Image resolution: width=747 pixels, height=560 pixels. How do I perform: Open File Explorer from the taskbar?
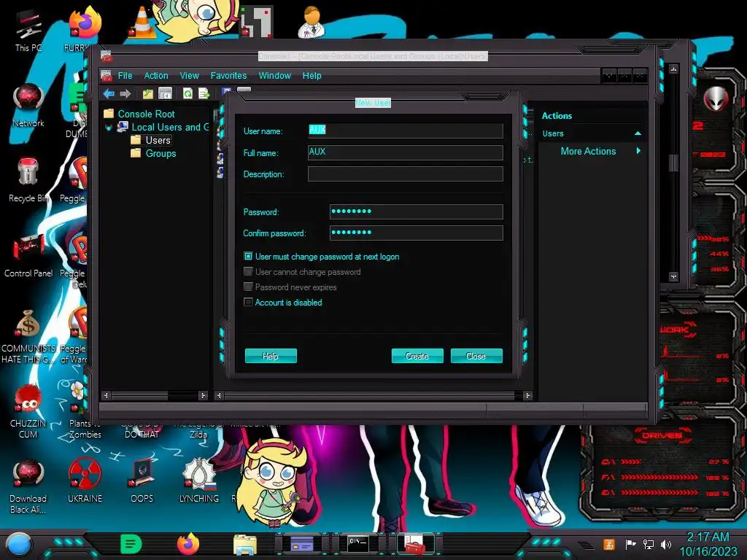click(245, 544)
